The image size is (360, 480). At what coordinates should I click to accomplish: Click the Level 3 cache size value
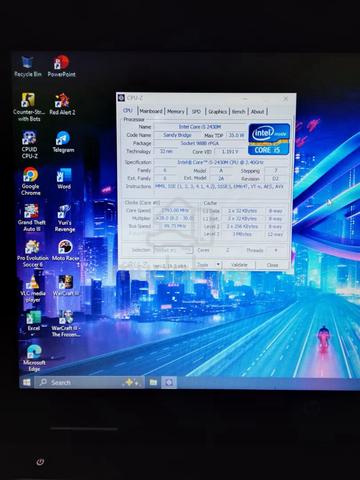[243, 234]
